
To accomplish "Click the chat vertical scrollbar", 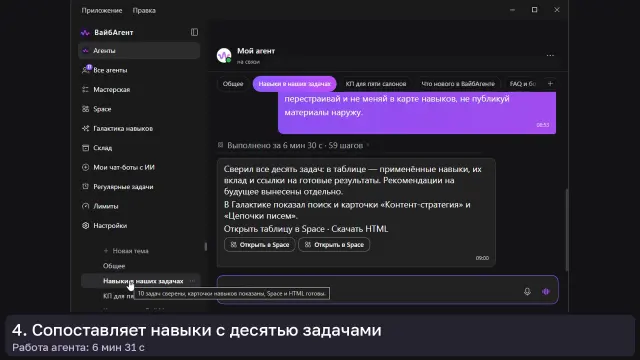I will pyautogui.click(x=567, y=229).
